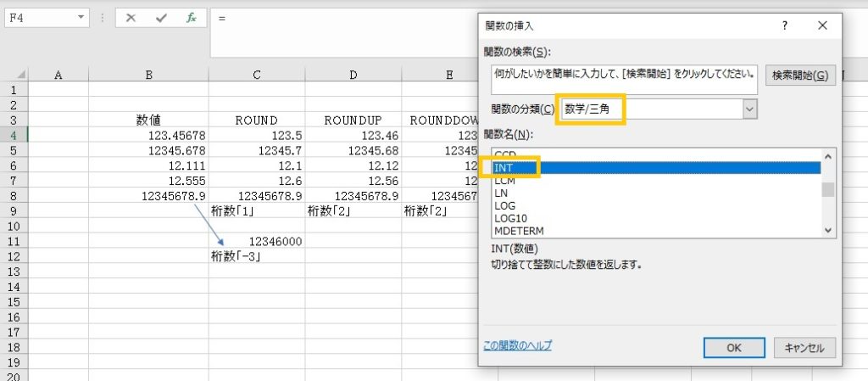Click the enter checkmark icon in formula bar
The image size is (868, 381).
pyautogui.click(x=161, y=17)
